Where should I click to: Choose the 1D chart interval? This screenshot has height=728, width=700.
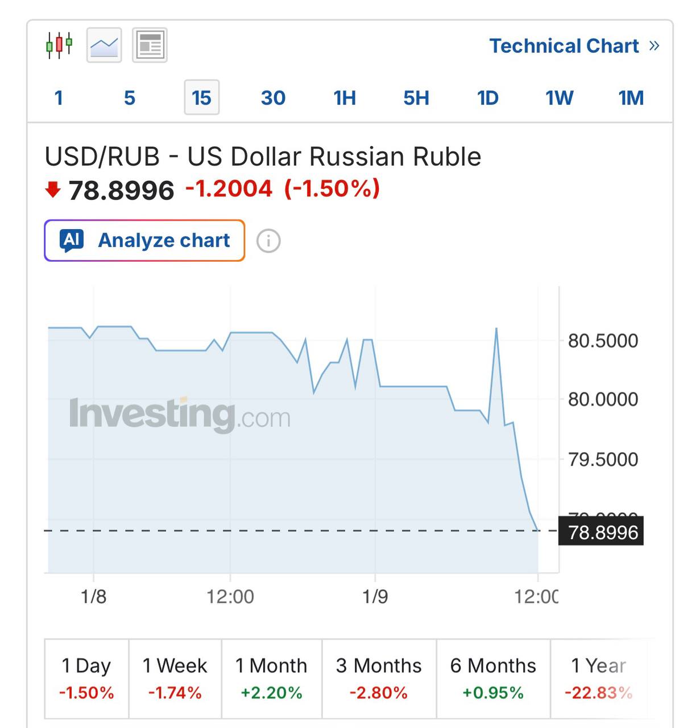pos(488,98)
